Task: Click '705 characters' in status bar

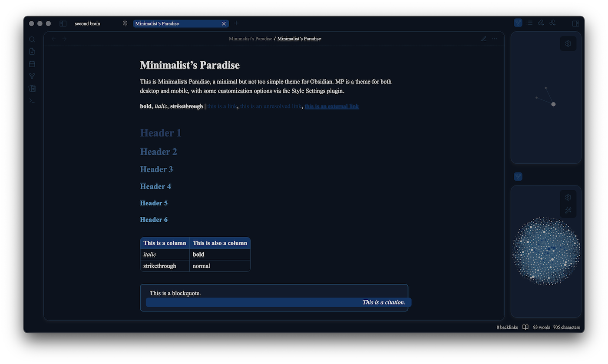Action: tap(566, 328)
